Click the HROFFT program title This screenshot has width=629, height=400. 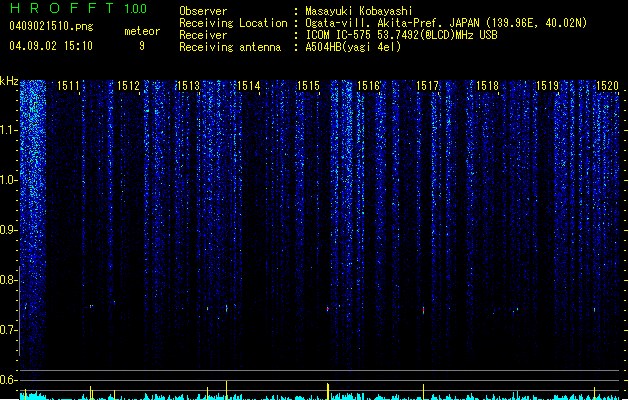(x=62, y=8)
